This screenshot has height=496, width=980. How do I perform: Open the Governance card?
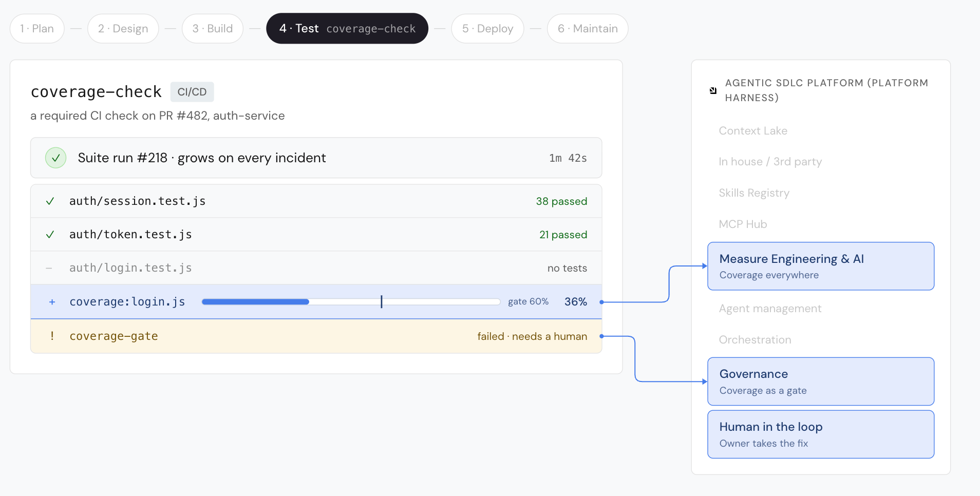821,381
